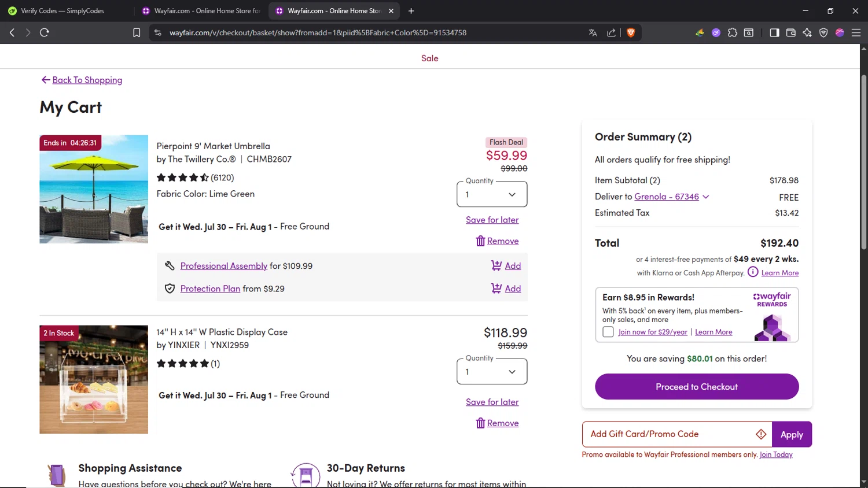Check the Join now for $29/year box
The image size is (868, 488).
(x=608, y=332)
